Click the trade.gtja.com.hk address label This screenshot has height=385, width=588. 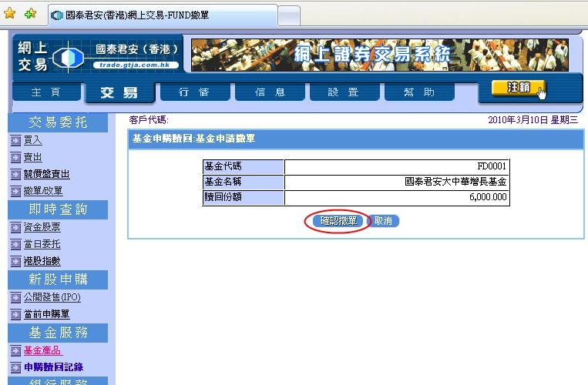point(135,65)
